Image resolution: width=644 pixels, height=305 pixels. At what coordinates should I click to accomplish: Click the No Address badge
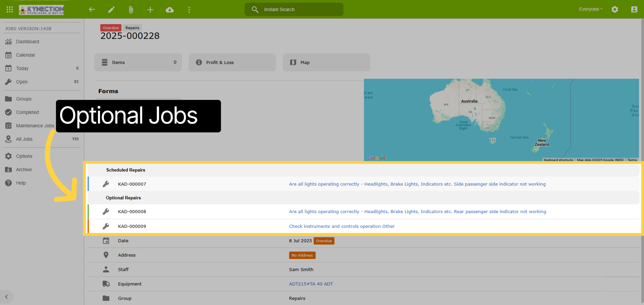pos(302,255)
